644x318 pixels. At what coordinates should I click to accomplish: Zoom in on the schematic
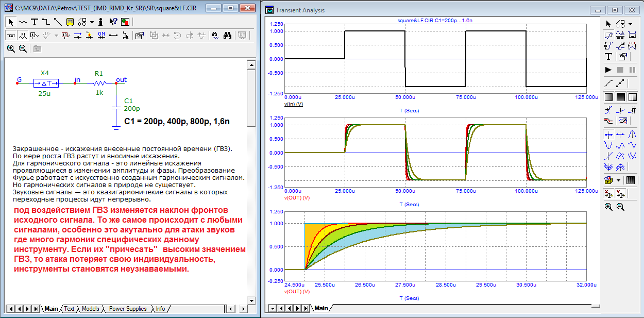click(x=11, y=48)
